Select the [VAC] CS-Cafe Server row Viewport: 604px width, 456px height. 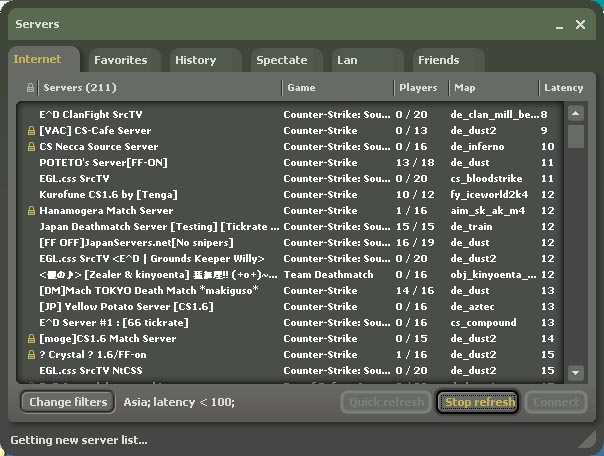tap(290, 131)
